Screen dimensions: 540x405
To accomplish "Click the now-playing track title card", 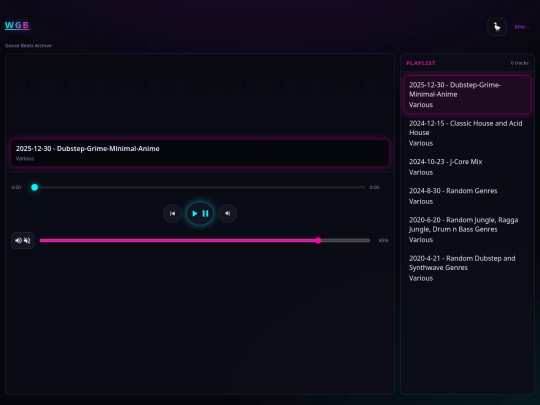I will tap(200, 153).
